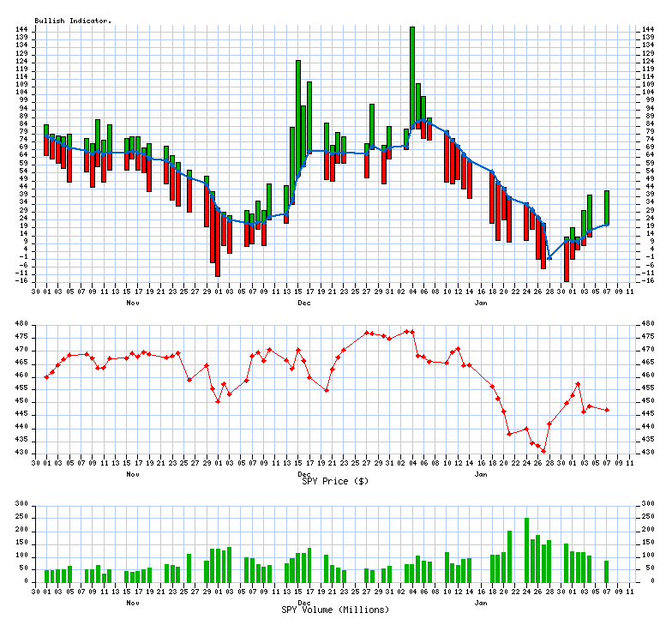Click the first red point on SPY price line
This screenshot has width=672, height=625.
(x=46, y=377)
